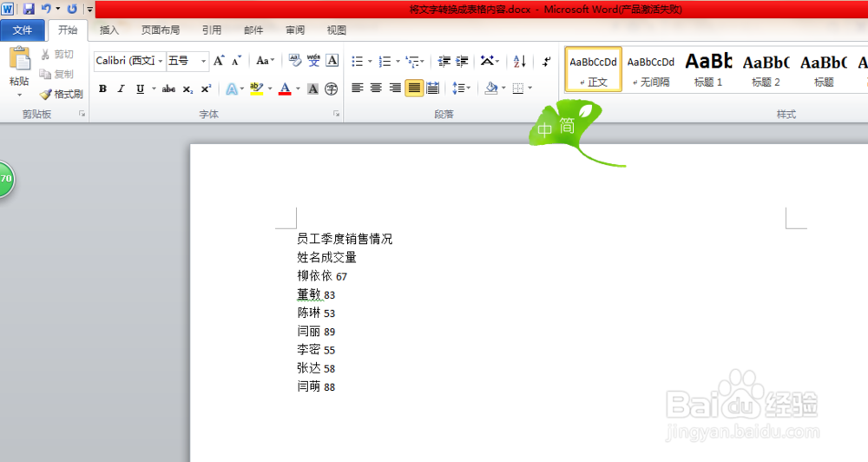Viewport: 868px width, 462px height.
Task: Expand the Paste options arrow below 粘贴
Action: point(19,95)
